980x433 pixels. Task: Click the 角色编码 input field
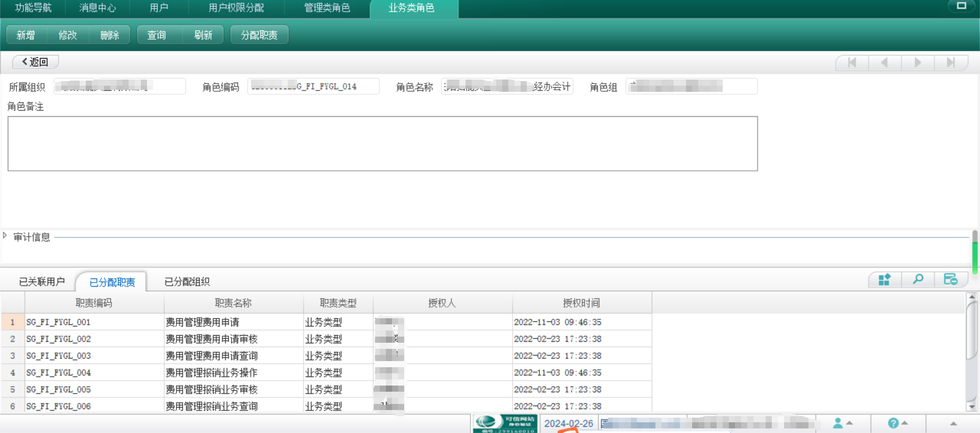pyautogui.click(x=313, y=86)
